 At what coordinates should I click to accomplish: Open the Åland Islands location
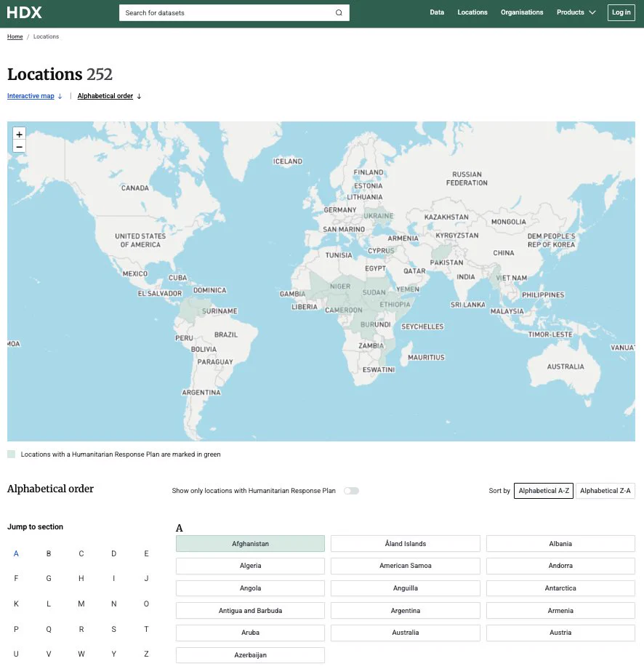405,544
